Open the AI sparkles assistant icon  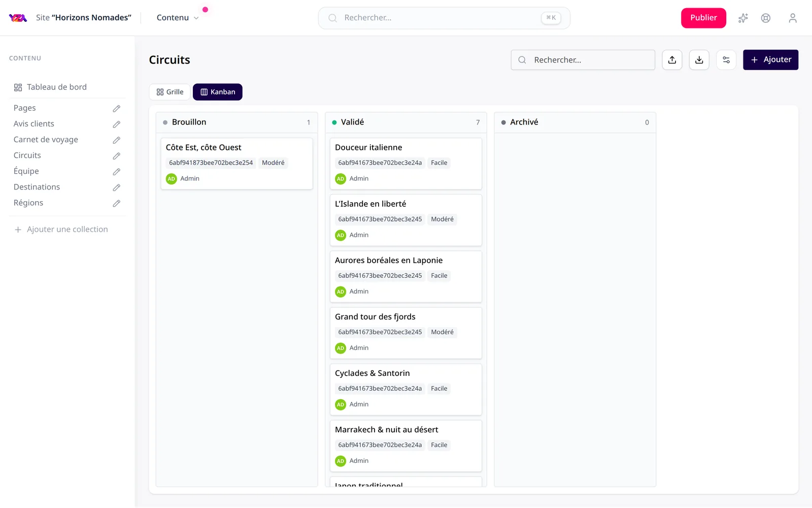(x=743, y=18)
